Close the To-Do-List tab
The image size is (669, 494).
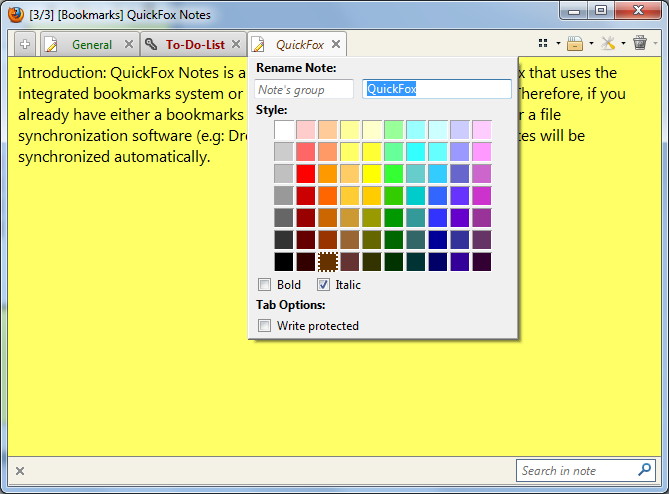click(x=236, y=44)
